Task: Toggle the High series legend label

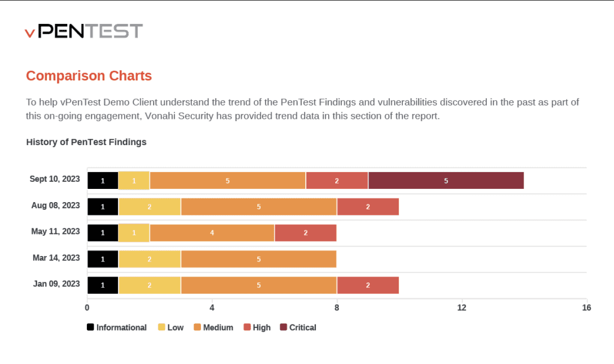Action: (261, 327)
